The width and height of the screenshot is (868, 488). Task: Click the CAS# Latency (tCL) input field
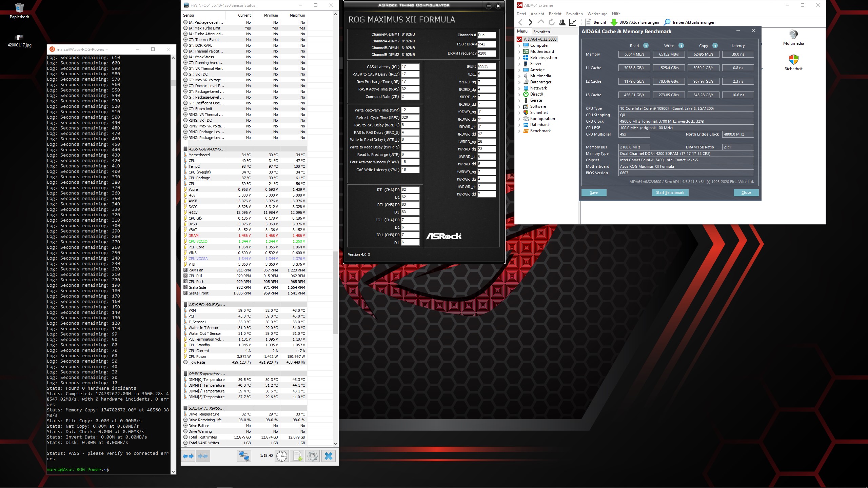[x=410, y=66]
